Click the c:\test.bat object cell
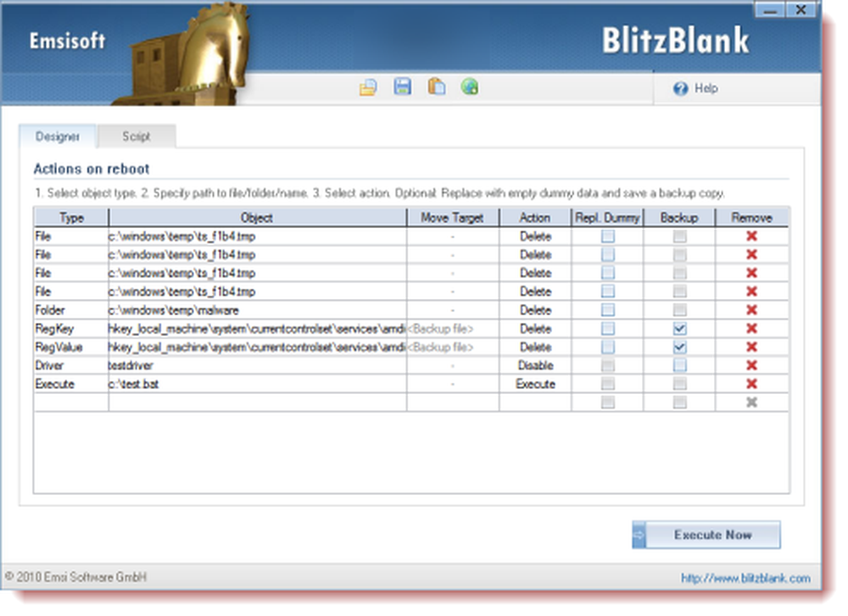The width and height of the screenshot is (848, 616). click(258, 384)
